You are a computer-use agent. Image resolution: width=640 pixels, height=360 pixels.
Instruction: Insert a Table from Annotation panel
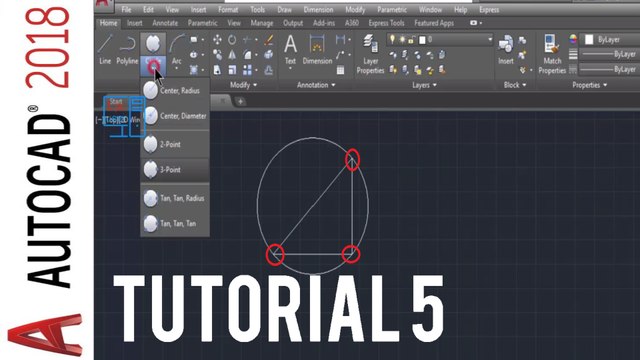pyautogui.click(x=340, y=70)
